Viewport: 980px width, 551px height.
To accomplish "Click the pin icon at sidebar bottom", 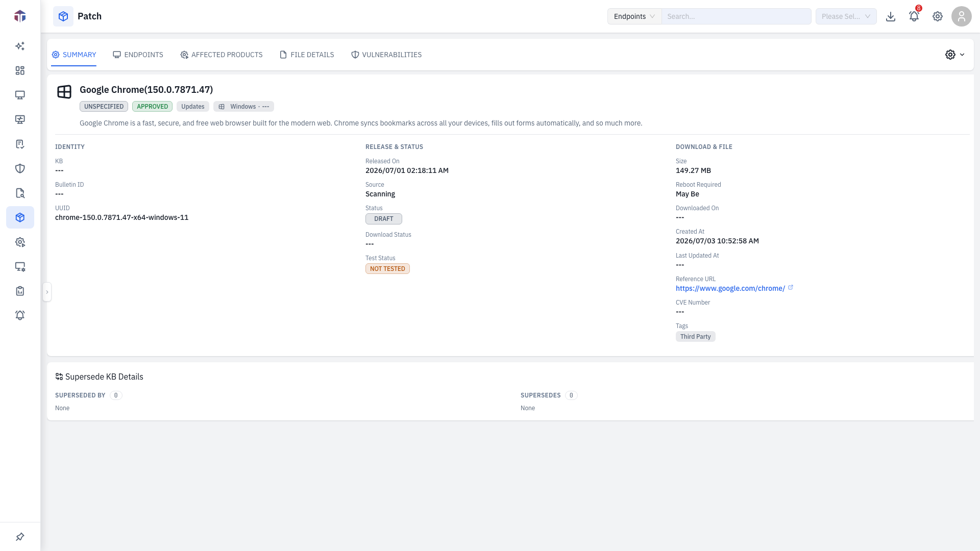I will (x=20, y=537).
